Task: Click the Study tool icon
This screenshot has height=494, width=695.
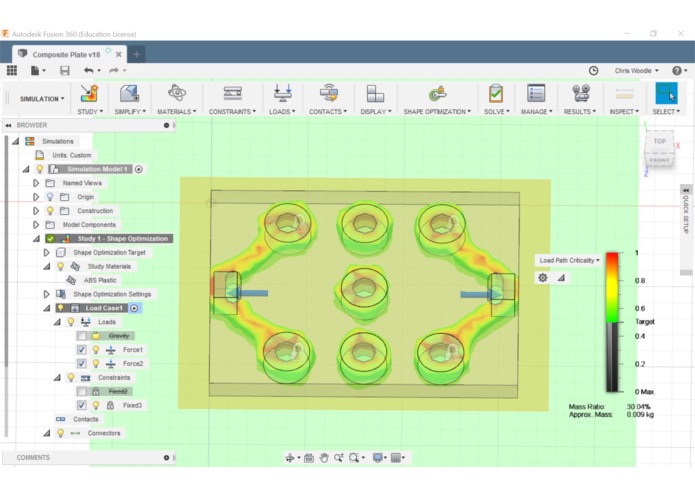Action: point(89,93)
